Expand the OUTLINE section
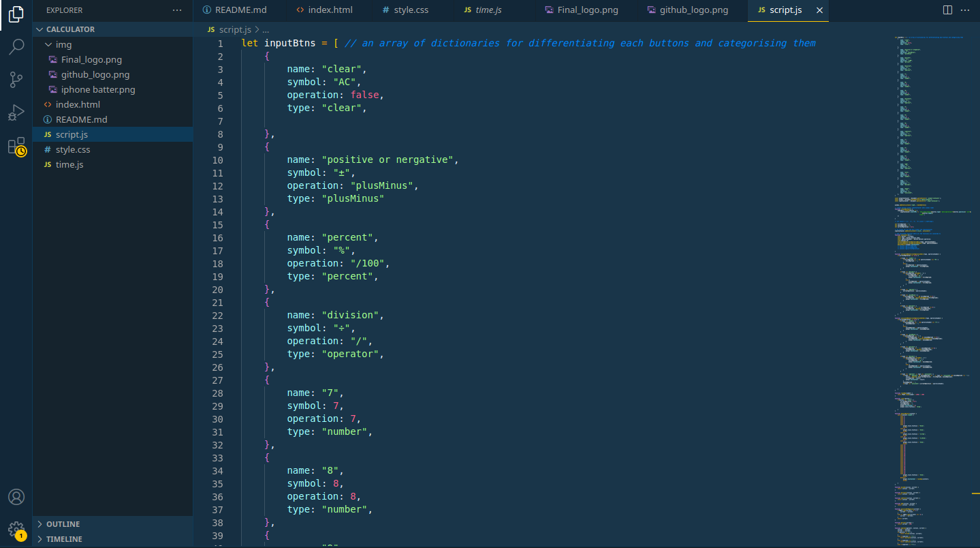This screenshot has width=980, height=548. tap(112, 524)
